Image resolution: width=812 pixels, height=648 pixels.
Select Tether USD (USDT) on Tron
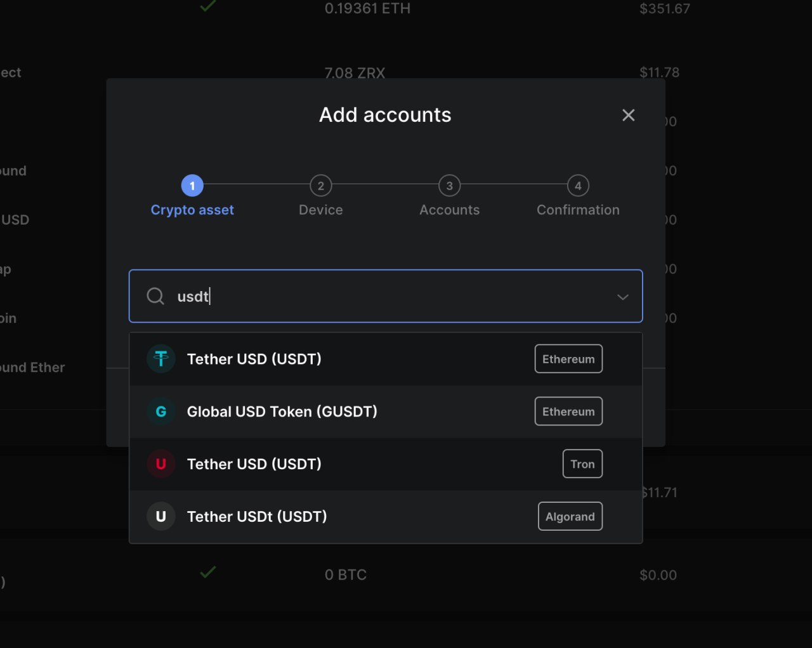point(386,464)
